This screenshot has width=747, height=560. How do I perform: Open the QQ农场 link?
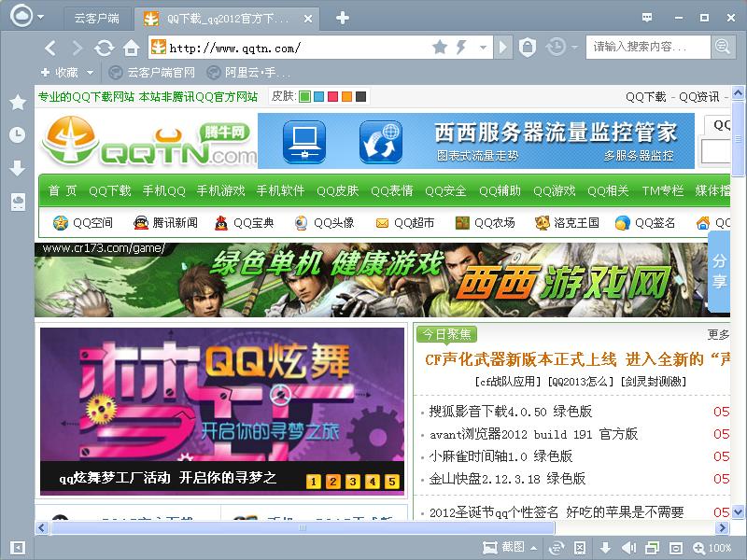pyautogui.click(x=485, y=222)
